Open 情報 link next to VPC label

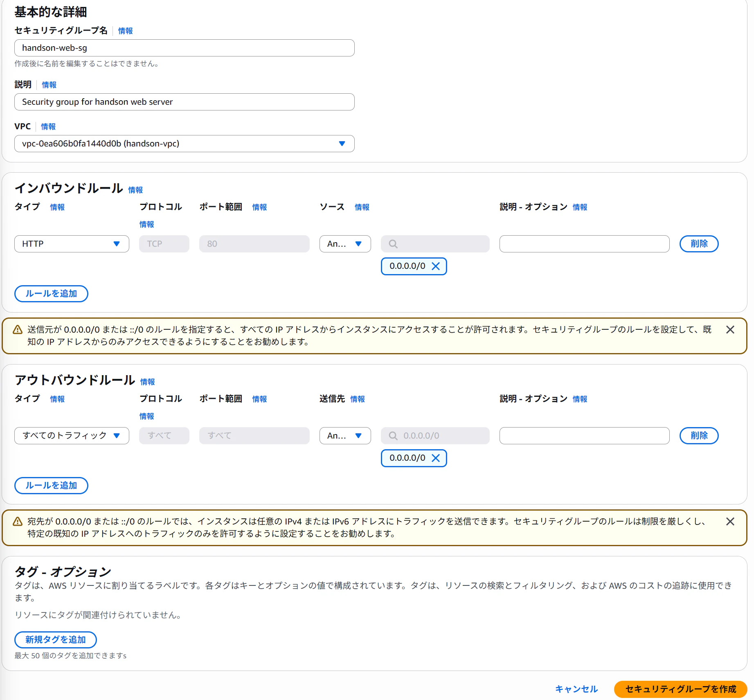point(48,127)
